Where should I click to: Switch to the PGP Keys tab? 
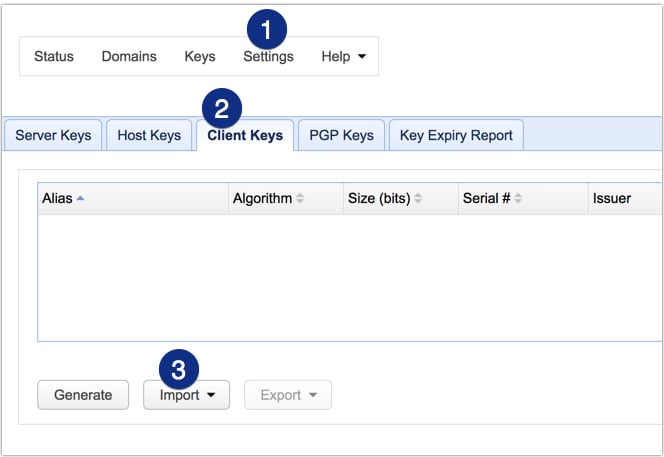(343, 136)
